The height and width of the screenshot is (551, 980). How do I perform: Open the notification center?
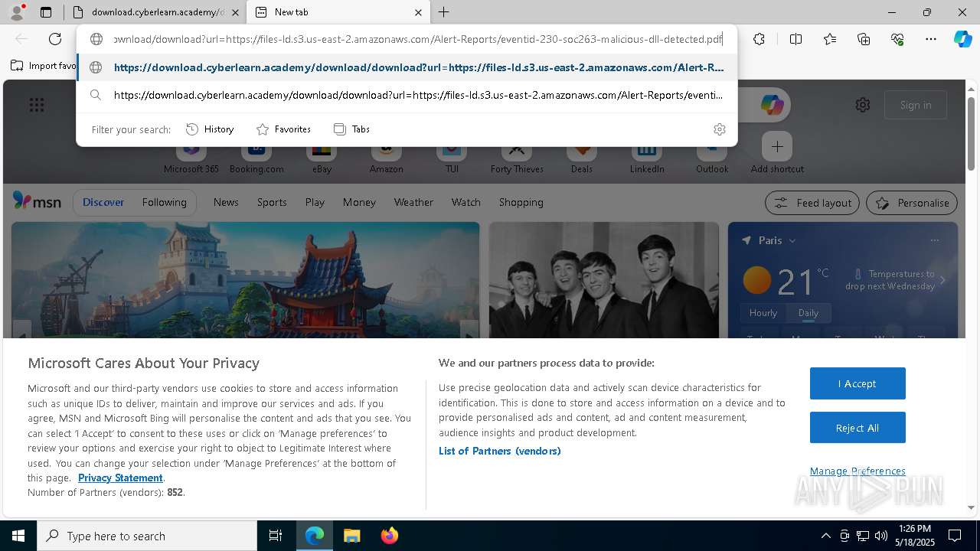955,536
